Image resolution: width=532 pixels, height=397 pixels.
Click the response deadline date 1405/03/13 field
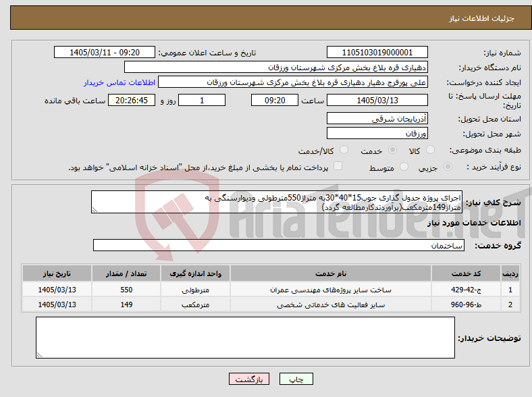tap(377, 100)
